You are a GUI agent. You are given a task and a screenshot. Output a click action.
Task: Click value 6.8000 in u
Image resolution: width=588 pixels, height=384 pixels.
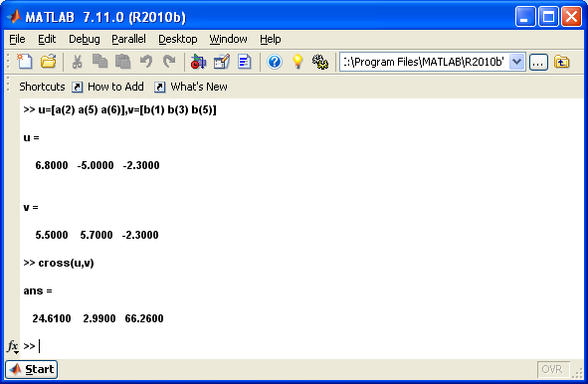click(52, 165)
